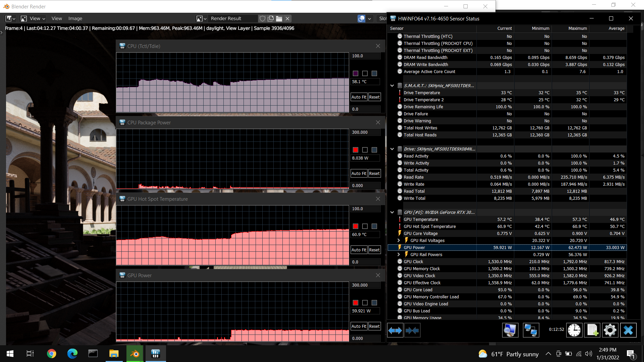The width and height of the screenshot is (644, 362).
Task: Open the View mode dropdown in Blender
Action: click(33, 18)
